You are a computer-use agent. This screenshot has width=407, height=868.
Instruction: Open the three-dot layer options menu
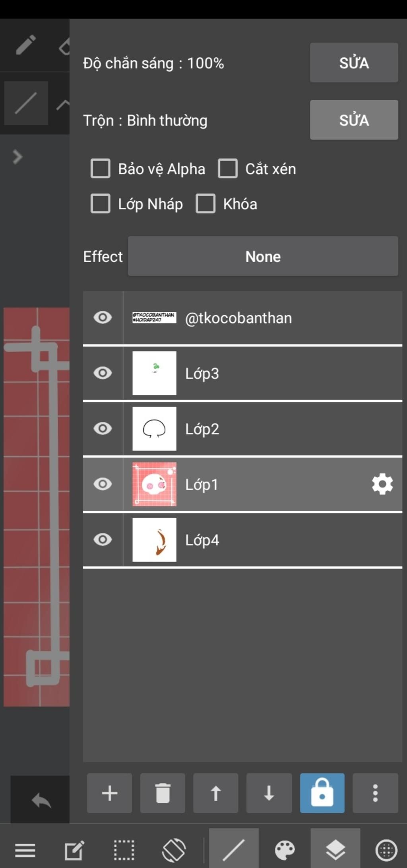(x=375, y=793)
